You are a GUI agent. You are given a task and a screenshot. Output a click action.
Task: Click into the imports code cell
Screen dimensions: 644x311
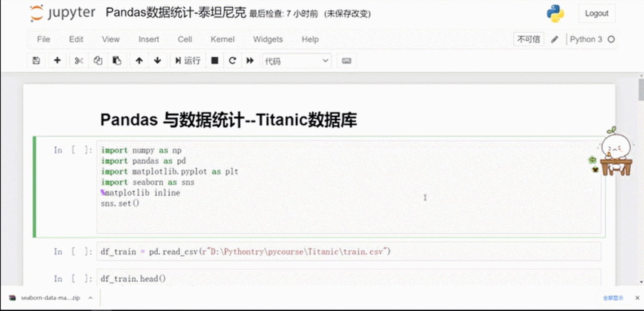click(x=349, y=187)
